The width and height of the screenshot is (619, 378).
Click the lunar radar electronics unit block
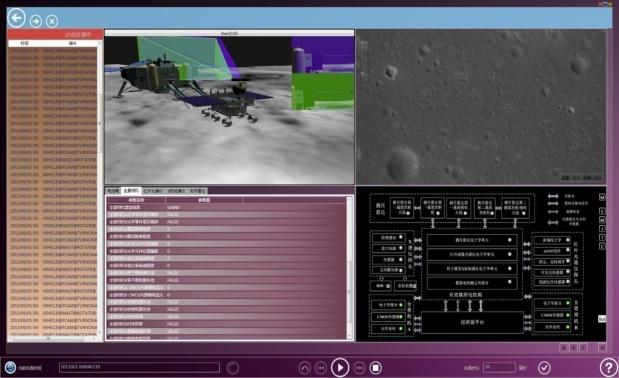472,240
